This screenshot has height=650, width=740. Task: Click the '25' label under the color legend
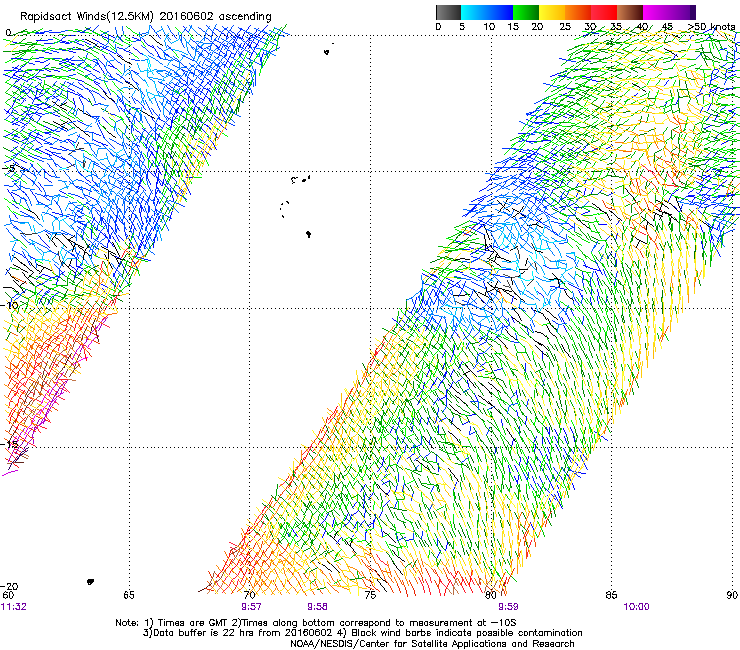564,27
